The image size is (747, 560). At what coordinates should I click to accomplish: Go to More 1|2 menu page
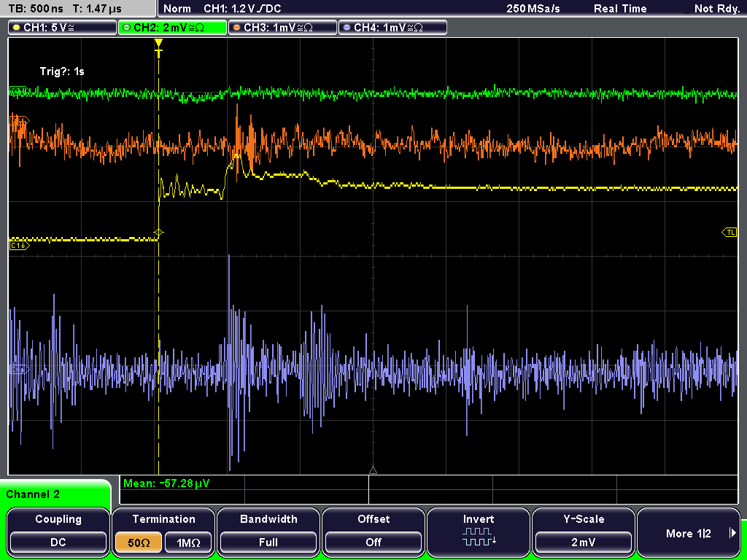point(689,533)
